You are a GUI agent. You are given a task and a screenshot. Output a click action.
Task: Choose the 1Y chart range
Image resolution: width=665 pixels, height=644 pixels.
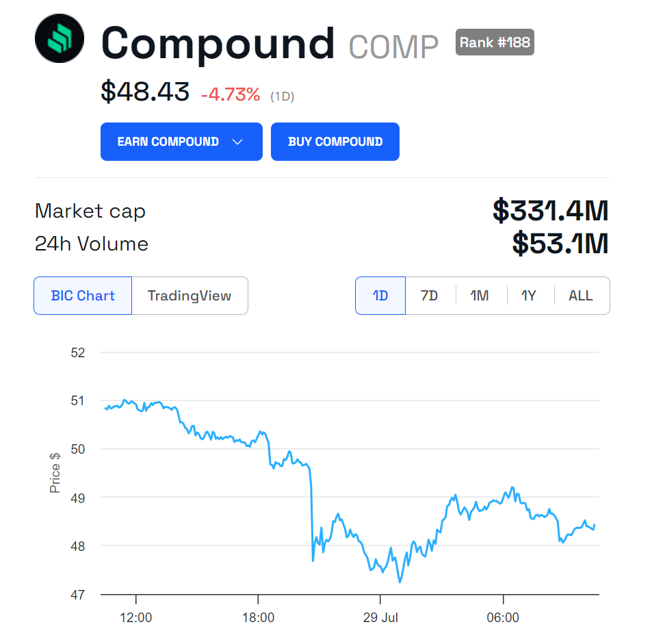pyautogui.click(x=529, y=296)
